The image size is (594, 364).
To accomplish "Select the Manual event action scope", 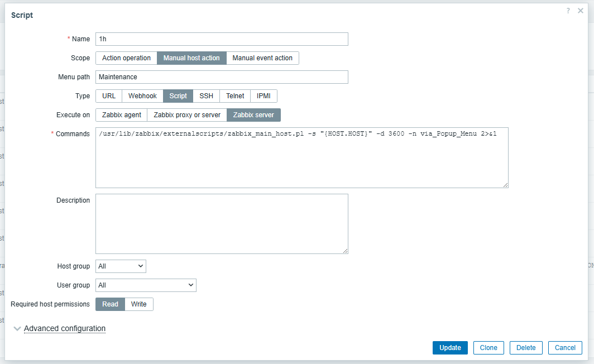I will pyautogui.click(x=262, y=58).
